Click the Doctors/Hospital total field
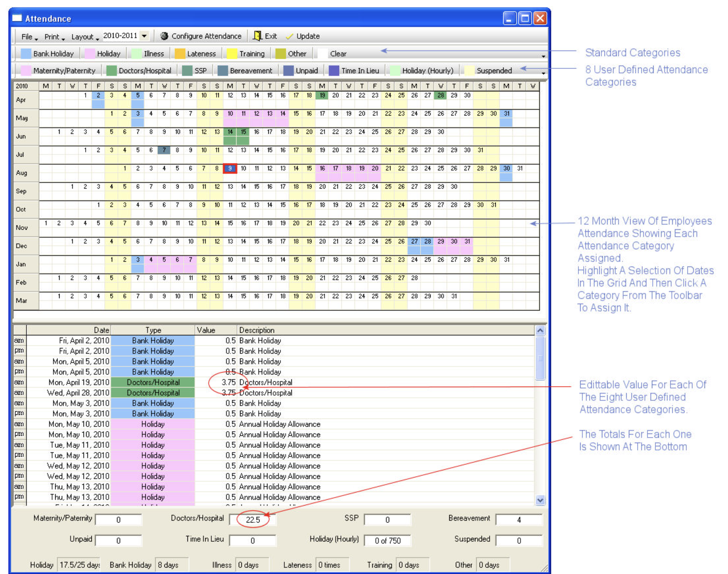The width and height of the screenshot is (728, 574). 253,520
